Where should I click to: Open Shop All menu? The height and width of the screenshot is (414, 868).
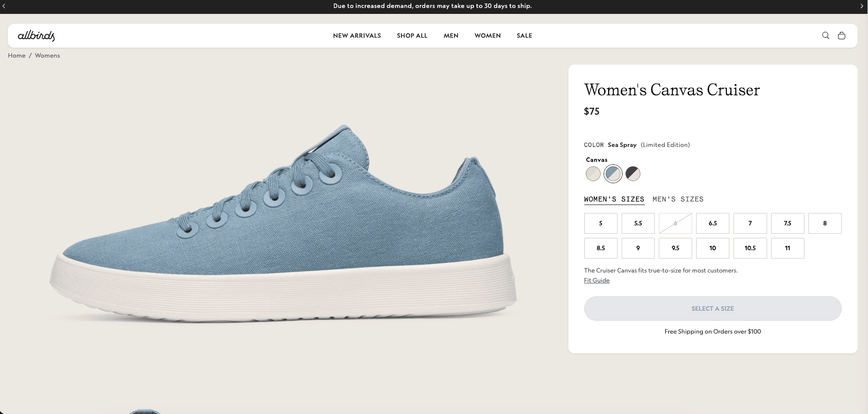(x=412, y=36)
